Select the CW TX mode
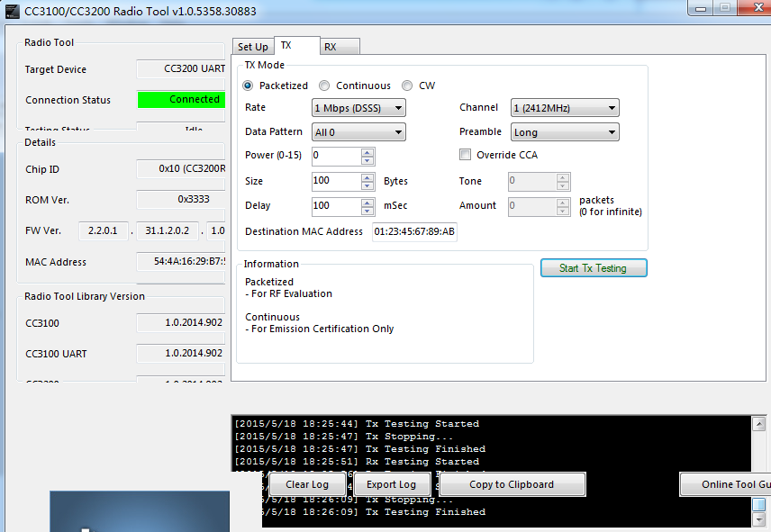Screen dimensions: 771x532 [406, 86]
